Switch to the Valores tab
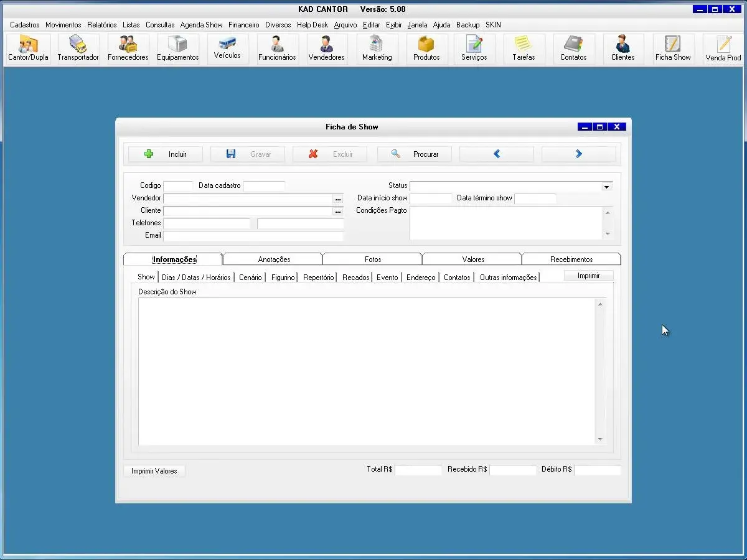Screen dimensions: 747x560 473,259
